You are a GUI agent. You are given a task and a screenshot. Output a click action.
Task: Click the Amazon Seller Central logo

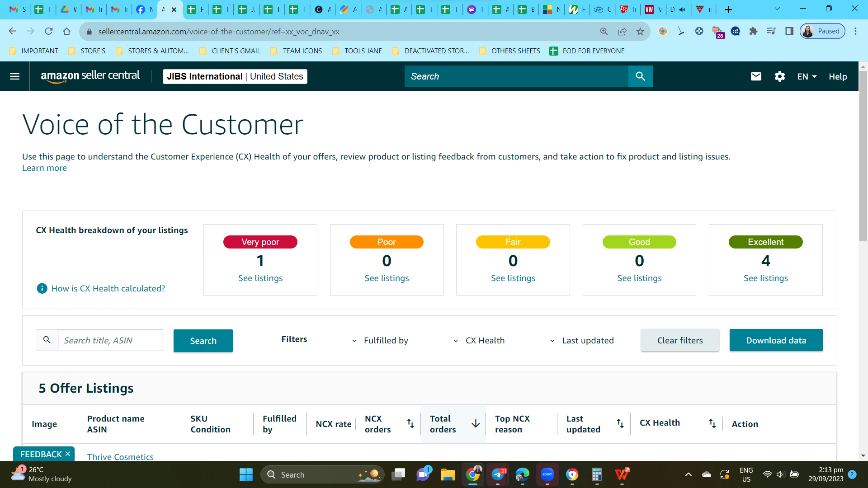[90, 76]
